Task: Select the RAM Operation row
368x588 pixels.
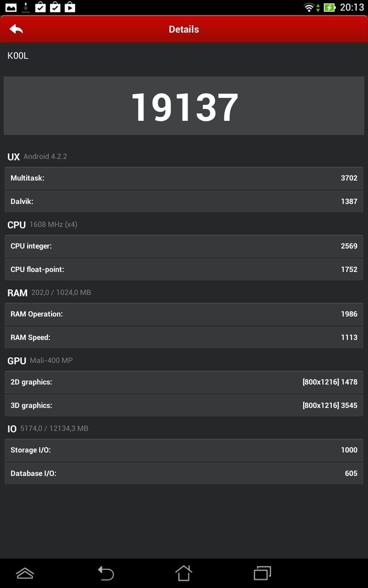Action: point(184,314)
